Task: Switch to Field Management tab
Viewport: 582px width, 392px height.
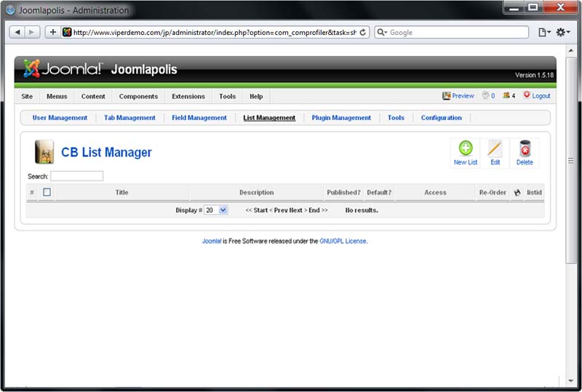Action: pyautogui.click(x=199, y=118)
